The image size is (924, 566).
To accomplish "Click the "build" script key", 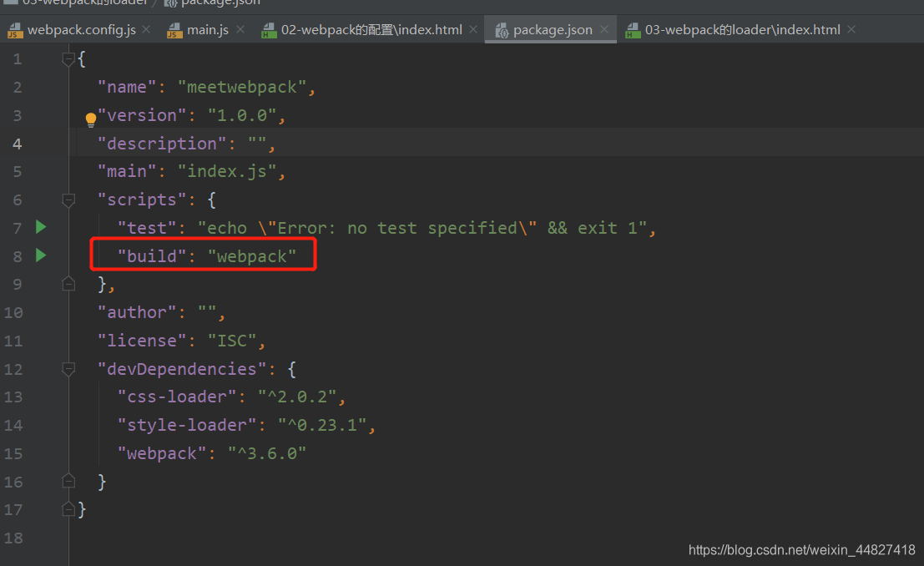I will (151, 256).
